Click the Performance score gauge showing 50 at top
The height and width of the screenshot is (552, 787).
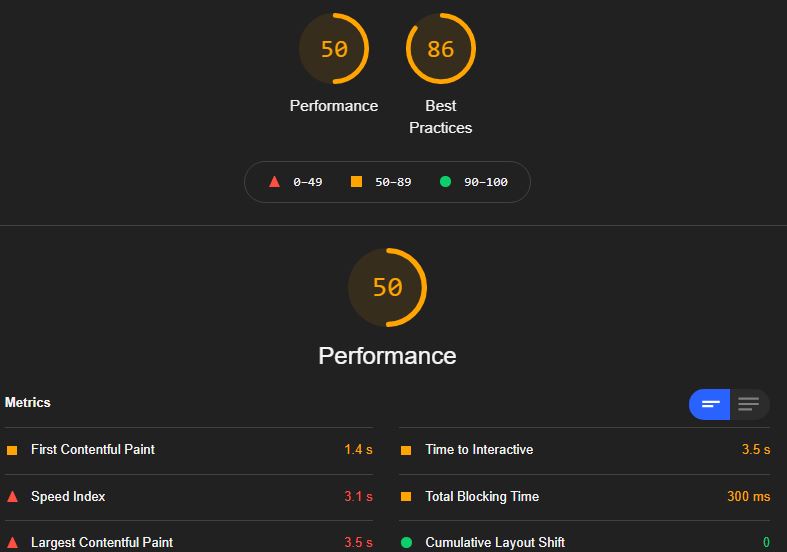(x=334, y=49)
